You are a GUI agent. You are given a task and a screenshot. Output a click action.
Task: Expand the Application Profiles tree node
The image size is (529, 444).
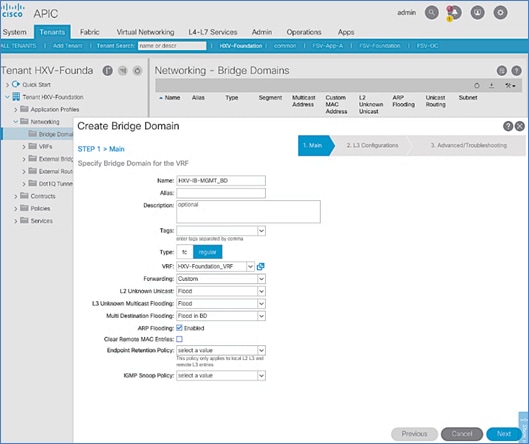coord(16,109)
